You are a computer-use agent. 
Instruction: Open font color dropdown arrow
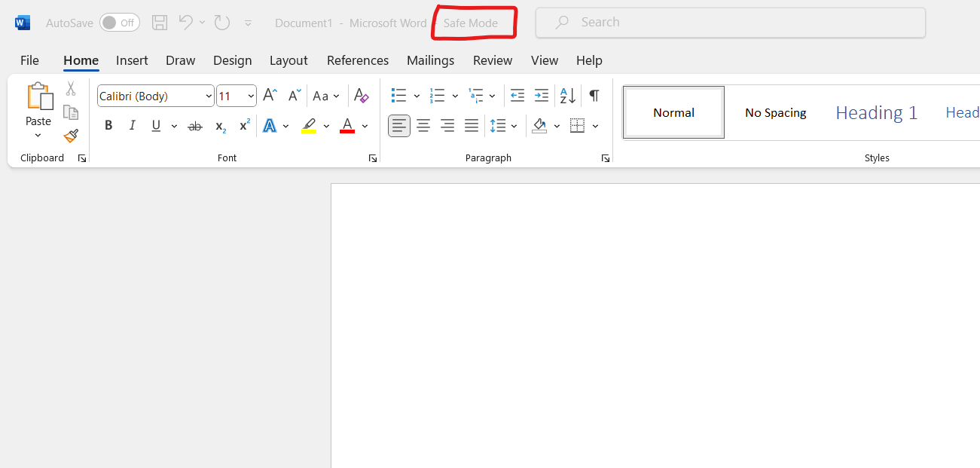365,126
